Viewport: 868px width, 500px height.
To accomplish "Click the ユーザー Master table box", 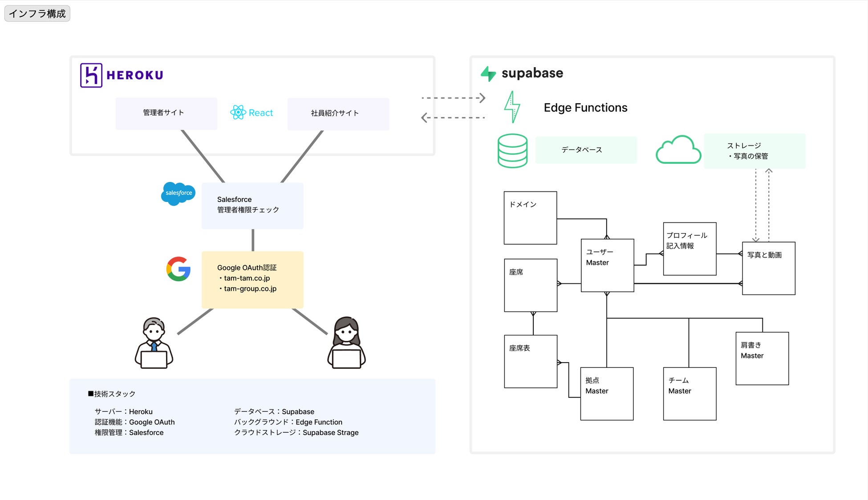I will (607, 266).
